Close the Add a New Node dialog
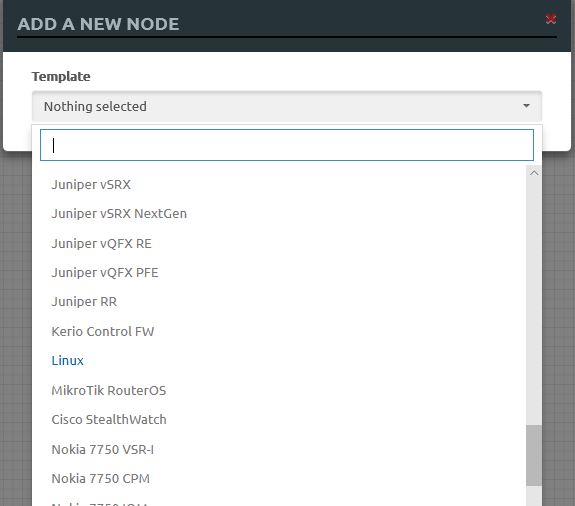The width and height of the screenshot is (575, 506). pos(550,19)
